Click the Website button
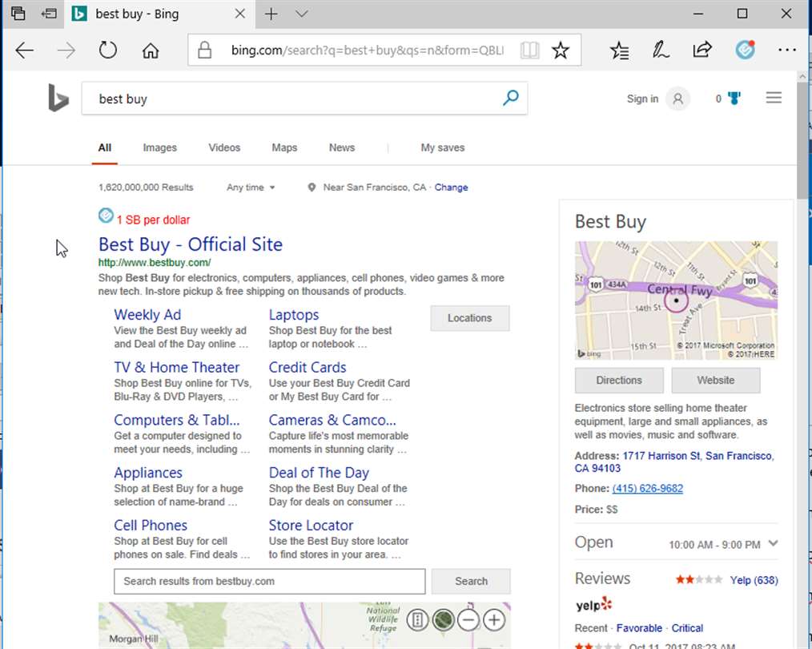This screenshot has width=812, height=649. [x=716, y=380]
